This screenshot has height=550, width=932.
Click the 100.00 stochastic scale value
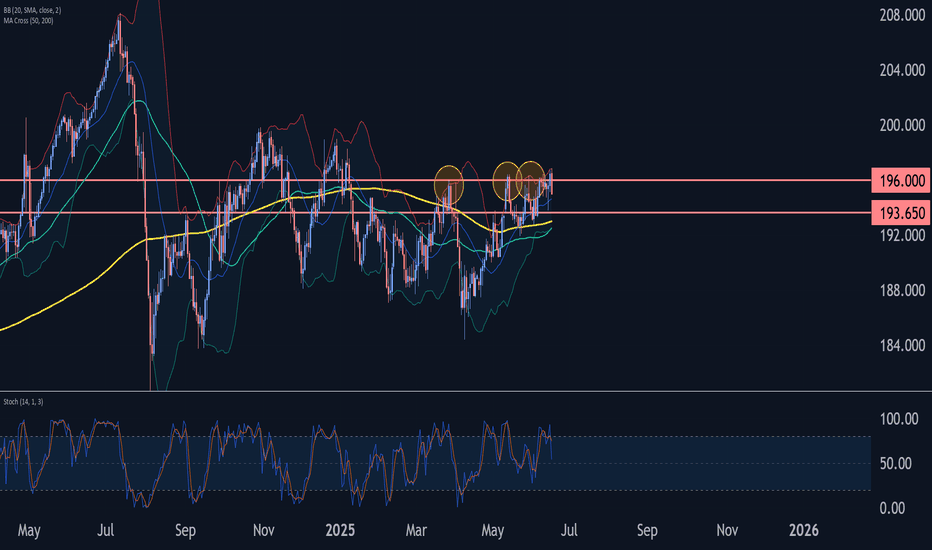899,419
